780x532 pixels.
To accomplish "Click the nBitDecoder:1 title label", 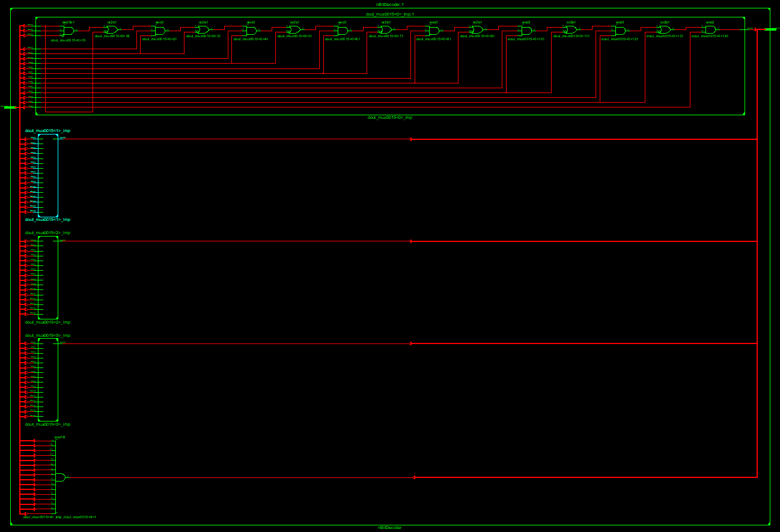I will pos(390,4).
